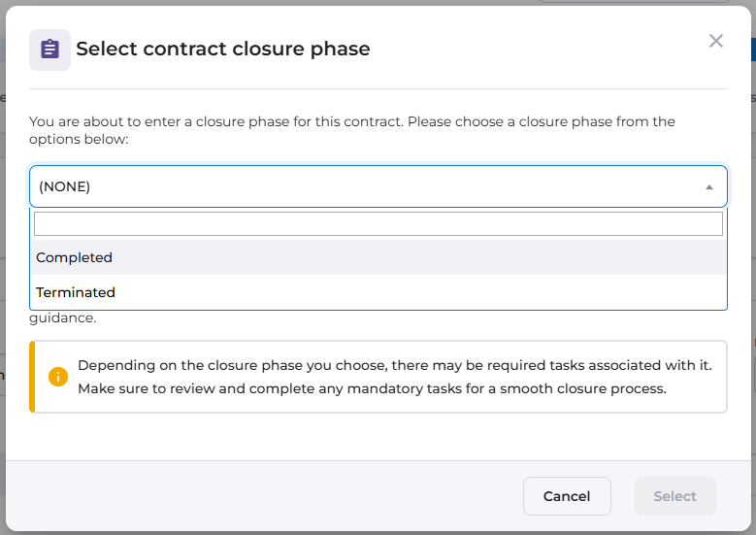Click the (NONE) closure phase combo box
This screenshot has width=756, height=535.
pos(378,186)
